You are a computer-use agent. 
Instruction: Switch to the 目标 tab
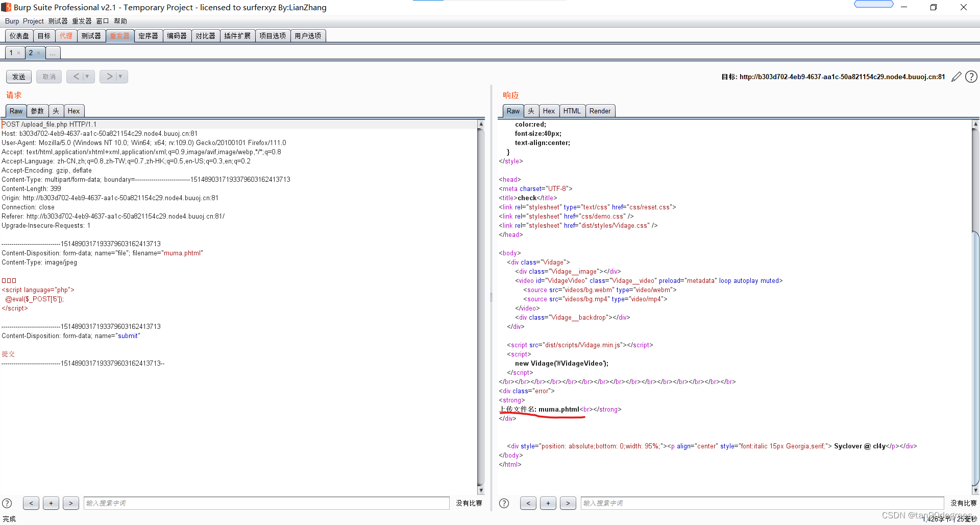44,36
